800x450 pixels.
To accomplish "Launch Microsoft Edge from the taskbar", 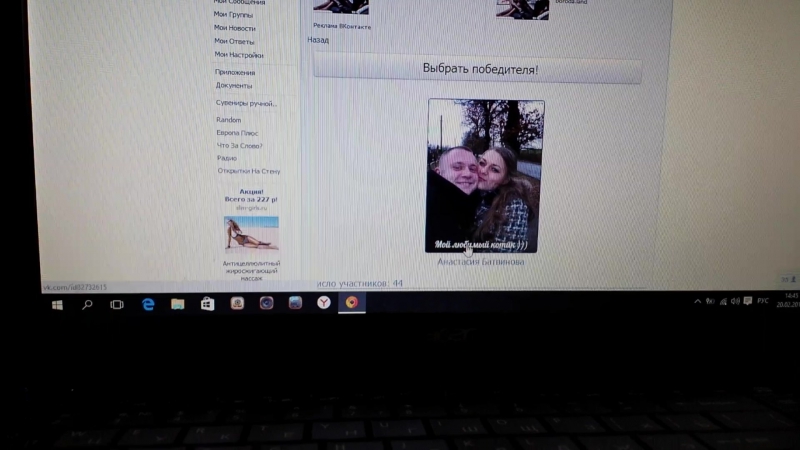I will tap(148, 305).
